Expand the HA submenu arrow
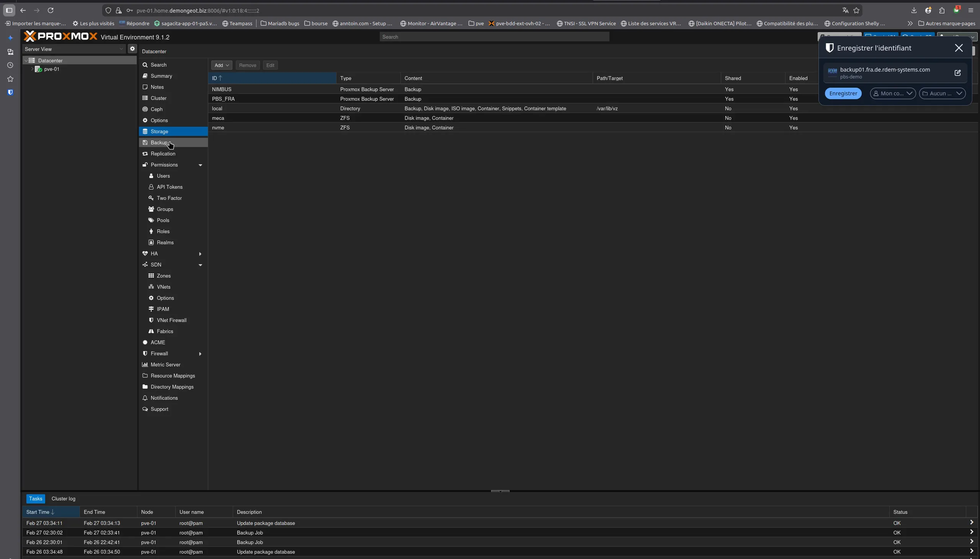This screenshot has height=559, width=980. pos(200,254)
